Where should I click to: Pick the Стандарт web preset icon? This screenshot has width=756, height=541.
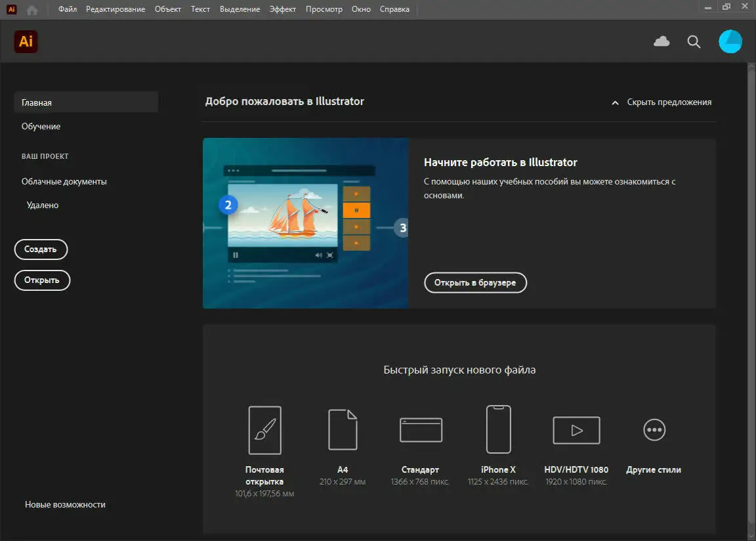(421, 430)
